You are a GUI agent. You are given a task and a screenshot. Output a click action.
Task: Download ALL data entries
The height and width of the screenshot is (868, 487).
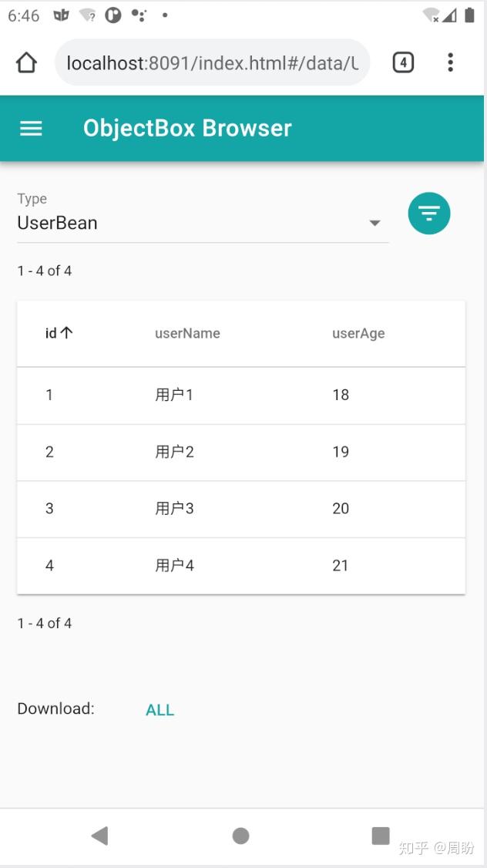coord(160,709)
